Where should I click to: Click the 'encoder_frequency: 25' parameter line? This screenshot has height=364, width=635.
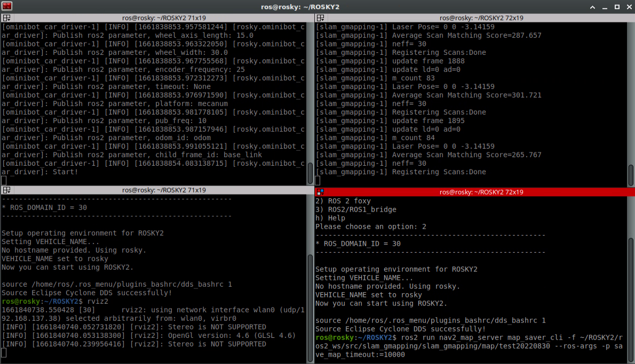click(x=123, y=70)
